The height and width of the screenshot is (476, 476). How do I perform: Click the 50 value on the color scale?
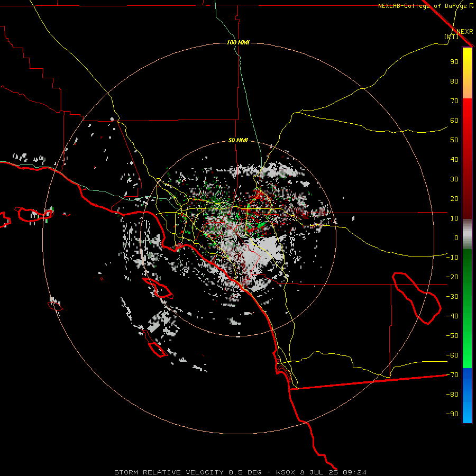(x=454, y=140)
